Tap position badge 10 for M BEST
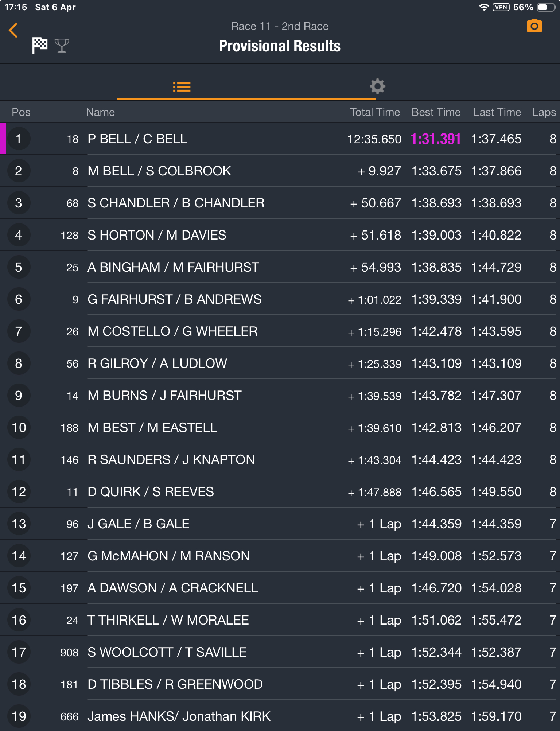Image resolution: width=560 pixels, height=731 pixels. (x=19, y=428)
